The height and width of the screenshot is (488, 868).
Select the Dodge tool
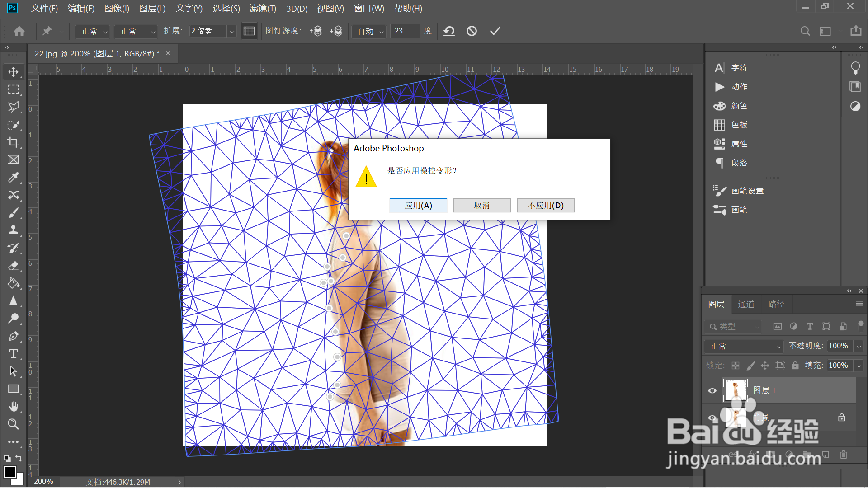(x=14, y=319)
